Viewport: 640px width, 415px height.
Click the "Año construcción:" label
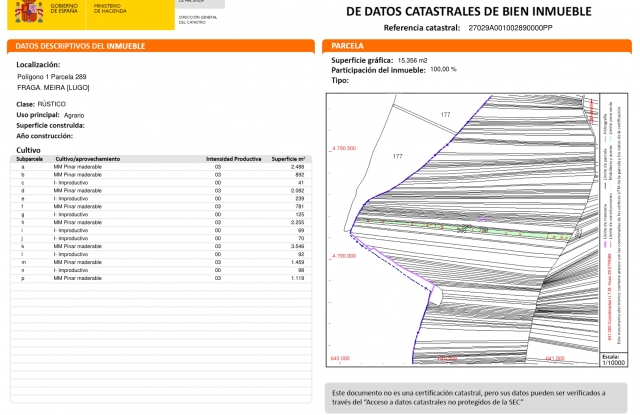pyautogui.click(x=44, y=136)
